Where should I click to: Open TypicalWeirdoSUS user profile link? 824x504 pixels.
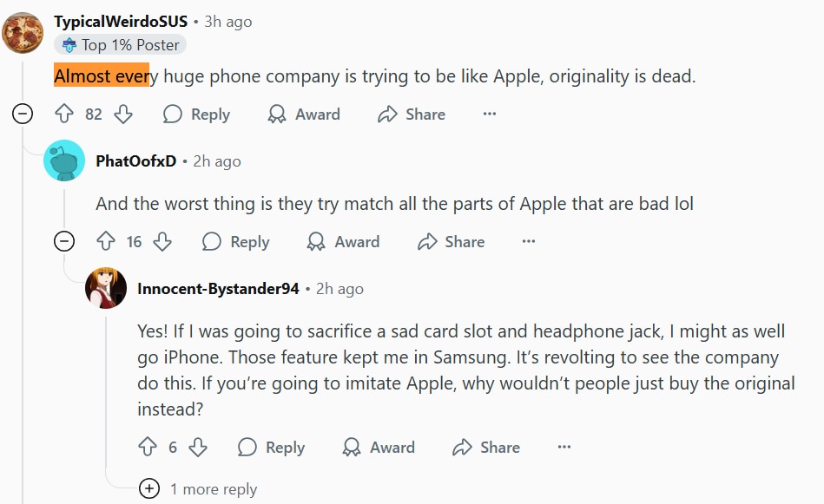pyautogui.click(x=121, y=22)
